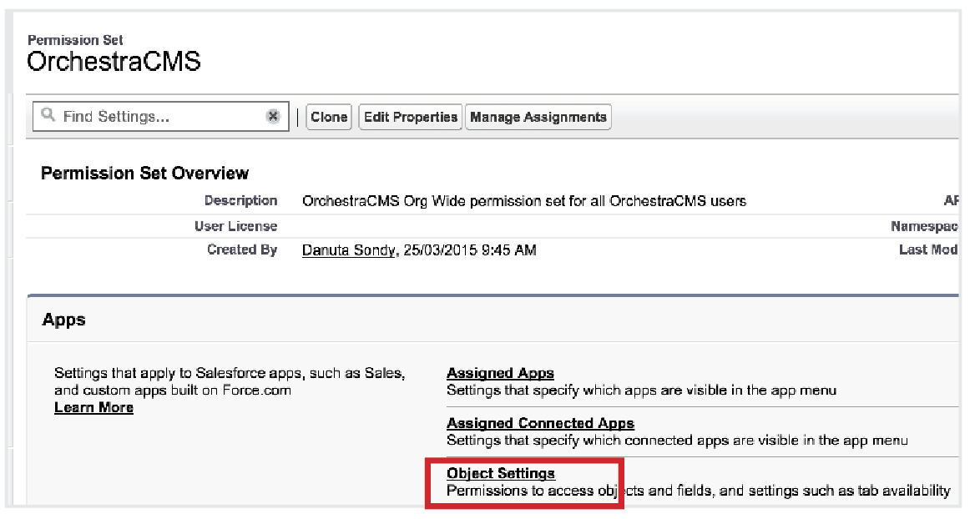Click the Description field label
Image resolution: width=980 pixels, height=519 pixels.
[240, 201]
